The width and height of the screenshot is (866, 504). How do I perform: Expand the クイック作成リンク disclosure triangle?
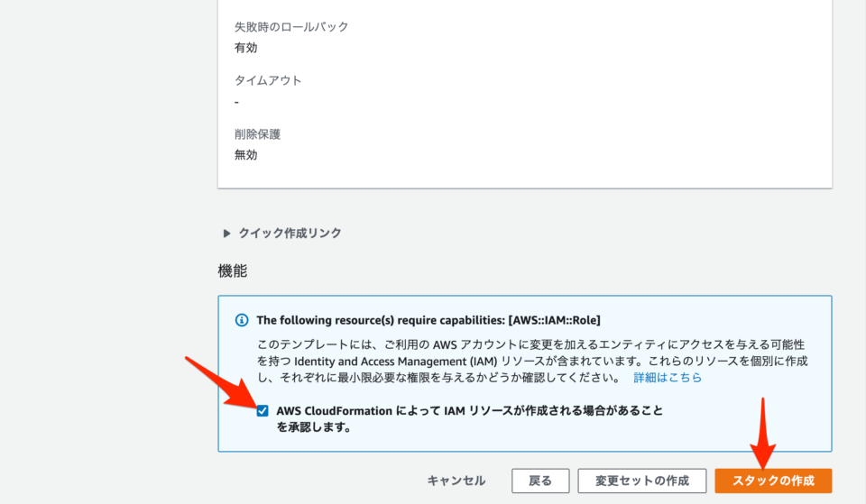click(x=227, y=233)
